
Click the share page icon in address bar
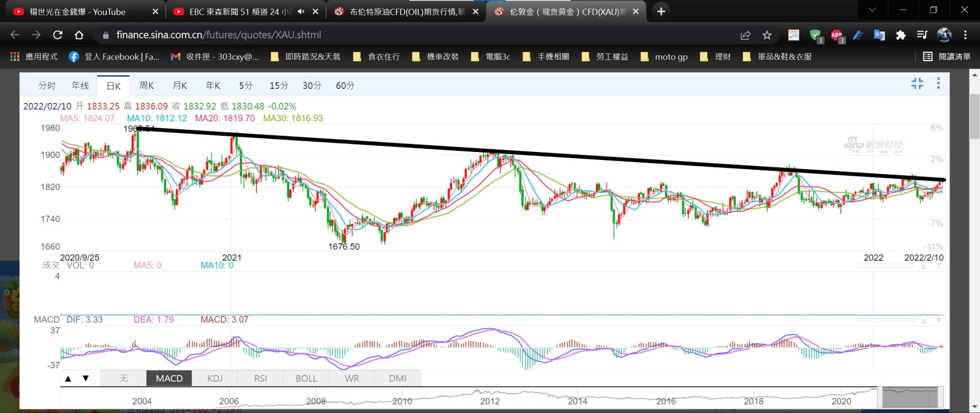click(745, 36)
